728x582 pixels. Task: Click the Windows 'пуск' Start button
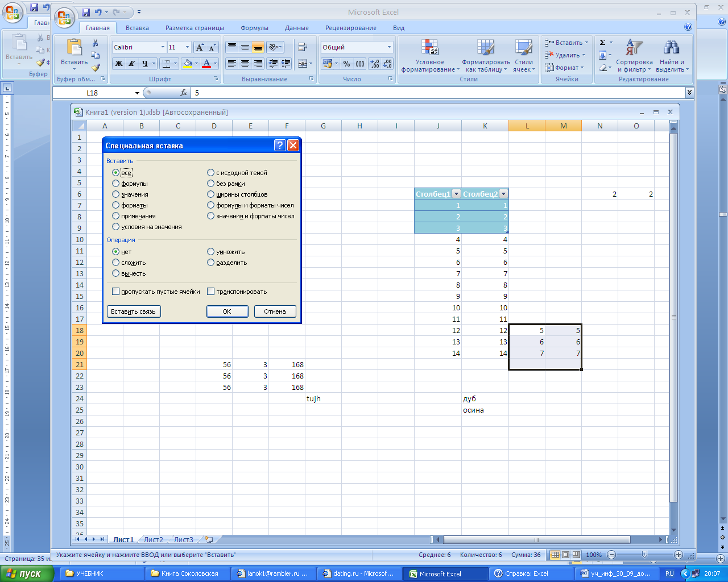[27, 573]
